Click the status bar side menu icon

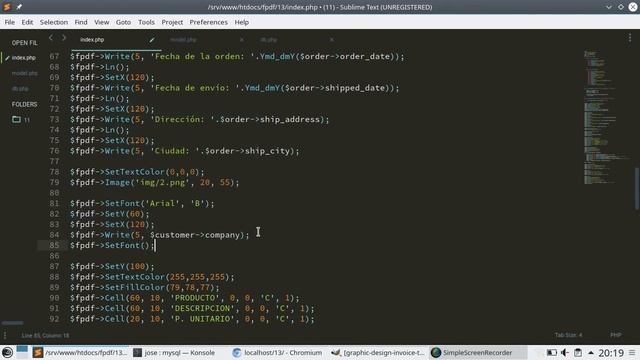(x=5, y=335)
